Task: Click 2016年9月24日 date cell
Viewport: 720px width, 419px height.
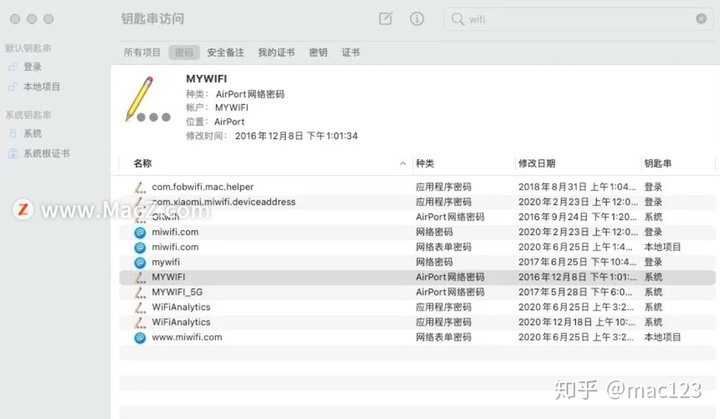Action: (x=577, y=217)
